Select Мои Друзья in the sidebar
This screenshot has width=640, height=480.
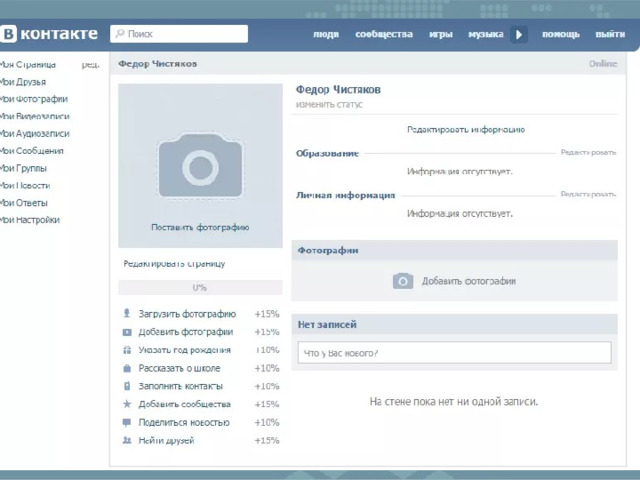click(x=23, y=82)
